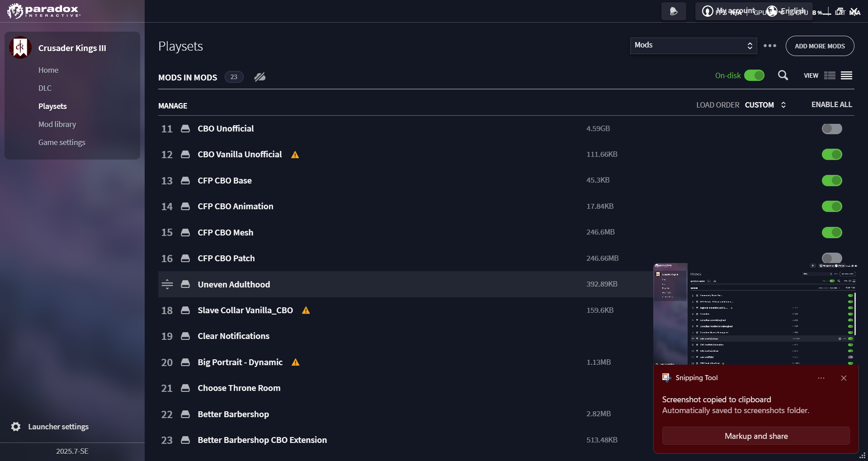Click the Paradox Interactive logo
The height and width of the screenshot is (461, 868).
[43, 11]
